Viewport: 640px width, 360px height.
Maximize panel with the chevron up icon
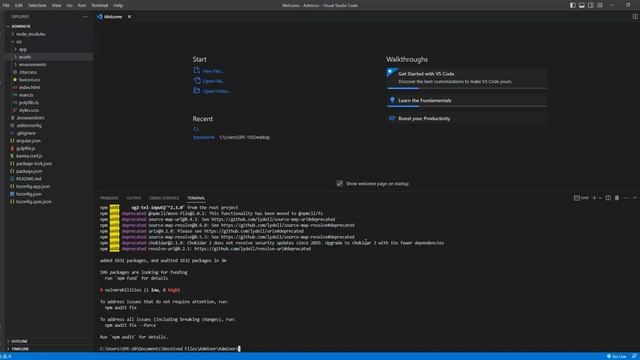pyautogui.click(x=635, y=198)
